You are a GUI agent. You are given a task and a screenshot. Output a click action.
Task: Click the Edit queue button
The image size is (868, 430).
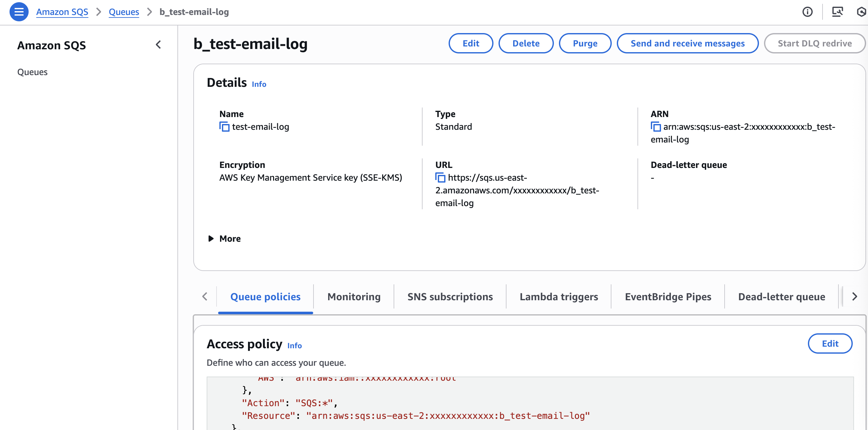click(x=471, y=43)
